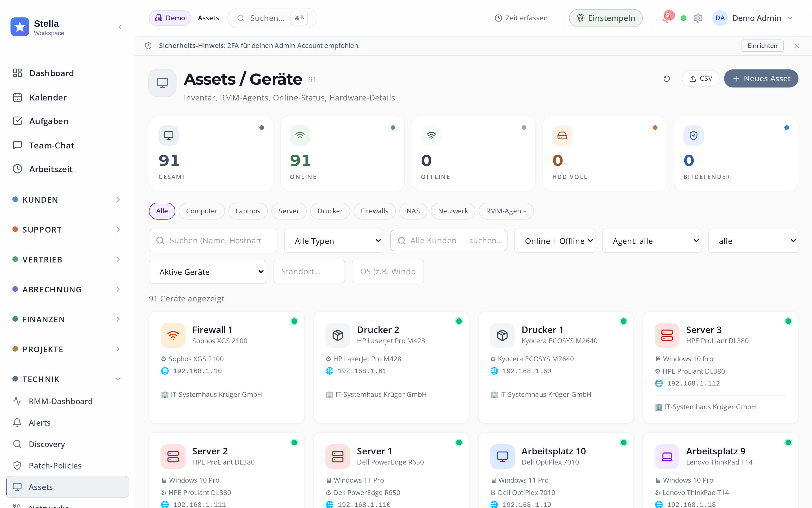Click Zeit erfassen in the top bar
The height and width of the screenshot is (508, 812).
point(521,18)
